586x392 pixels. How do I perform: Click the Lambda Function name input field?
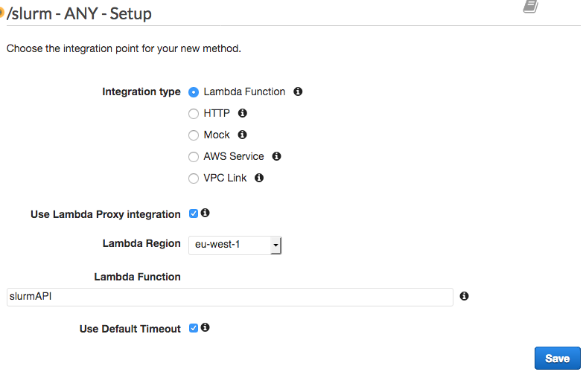[x=229, y=297]
